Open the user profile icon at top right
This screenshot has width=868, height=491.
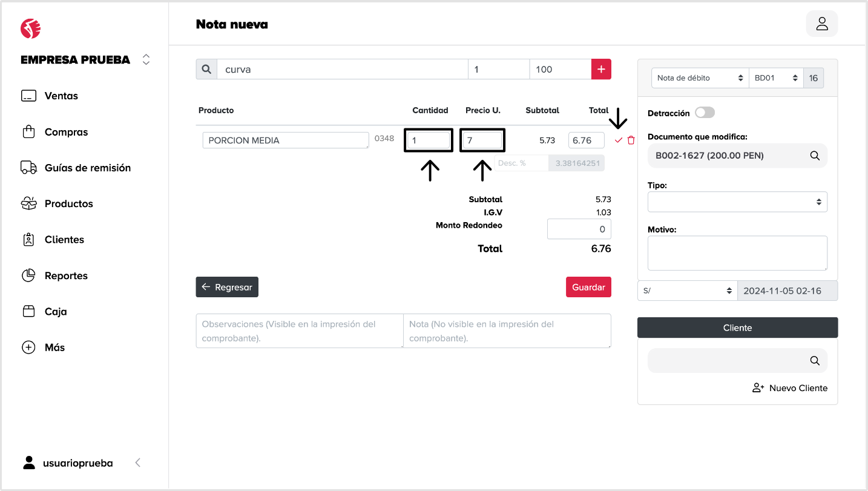(x=821, y=24)
